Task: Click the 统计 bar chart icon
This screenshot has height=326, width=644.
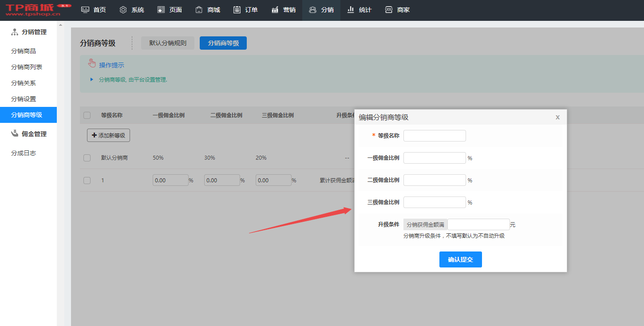Action: pos(351,10)
